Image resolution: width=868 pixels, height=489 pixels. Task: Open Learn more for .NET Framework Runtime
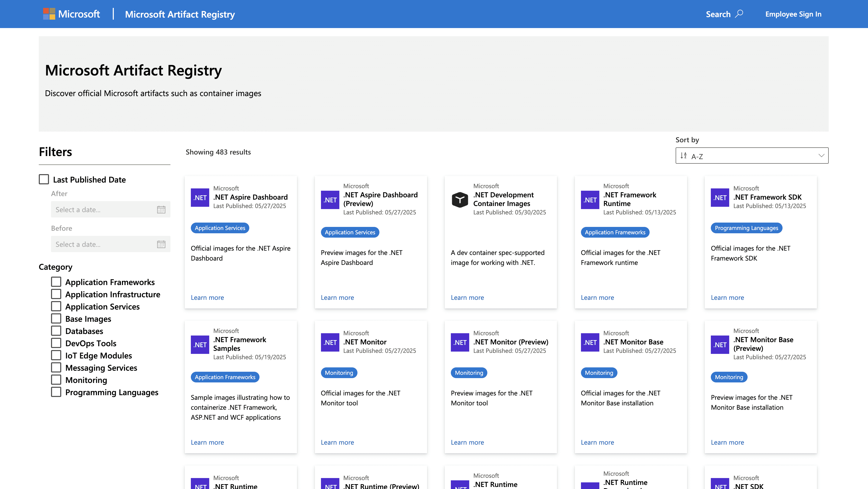[598, 297]
